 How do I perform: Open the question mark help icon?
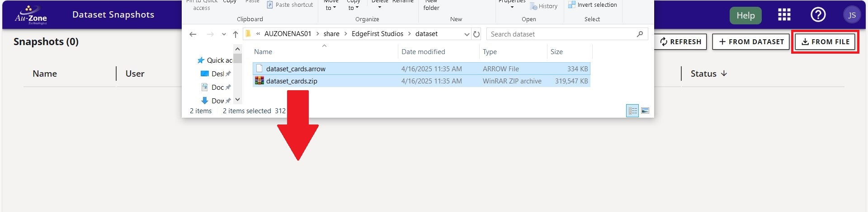818,15
